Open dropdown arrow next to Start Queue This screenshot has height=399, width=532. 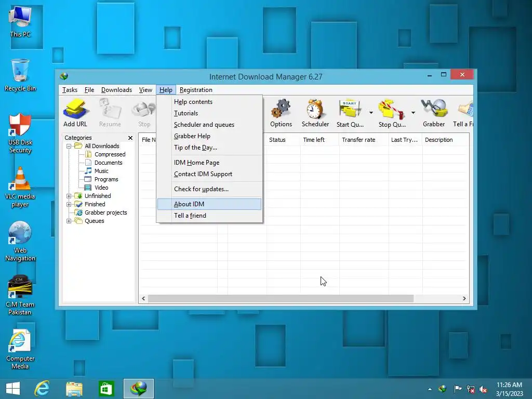coord(371,113)
